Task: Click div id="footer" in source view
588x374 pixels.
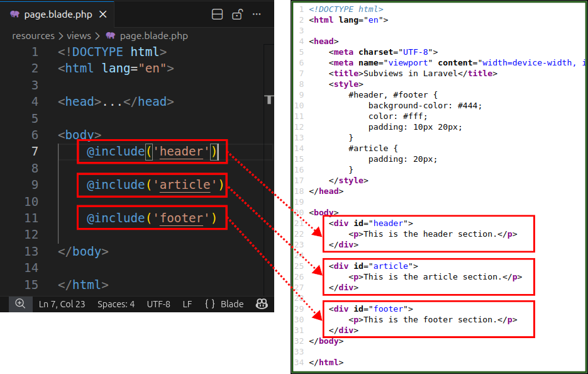Action: point(371,309)
